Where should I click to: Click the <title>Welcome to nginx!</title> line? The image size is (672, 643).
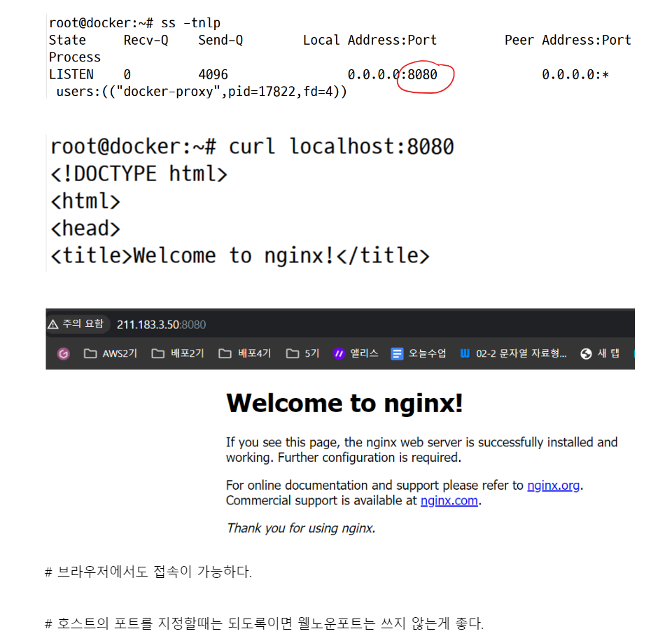[x=240, y=256]
